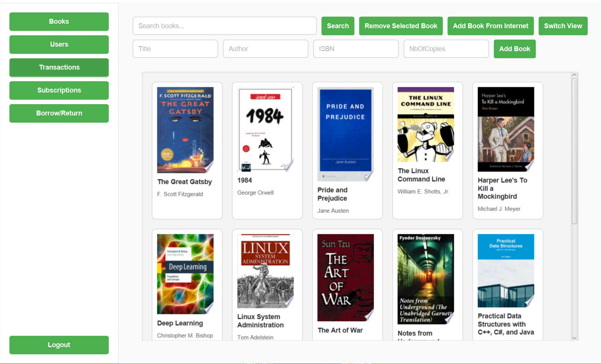601x364 pixels.
Task: Click 'The Art of War' title text
Action: (340, 330)
